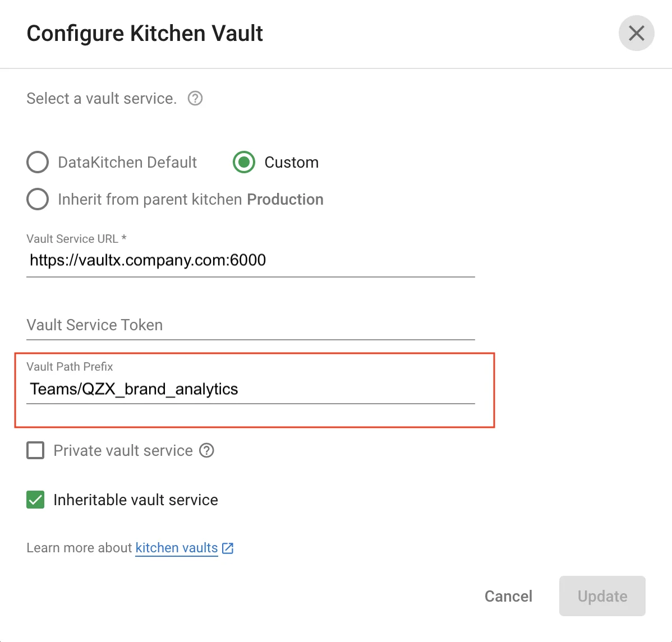Click external link icon after kitchen vaults
Screen dimensions: 672x642
(x=228, y=548)
